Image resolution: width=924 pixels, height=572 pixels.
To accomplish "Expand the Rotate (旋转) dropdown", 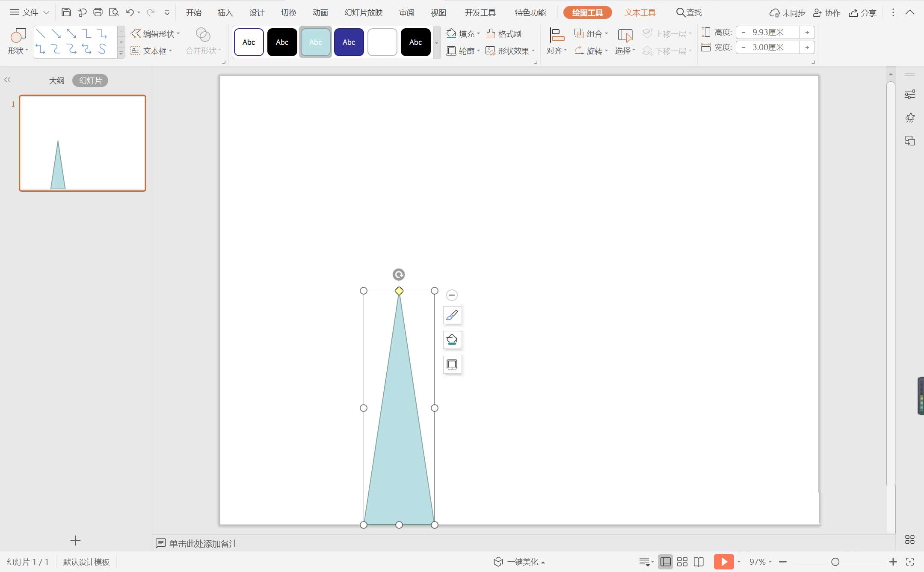I will tap(606, 51).
